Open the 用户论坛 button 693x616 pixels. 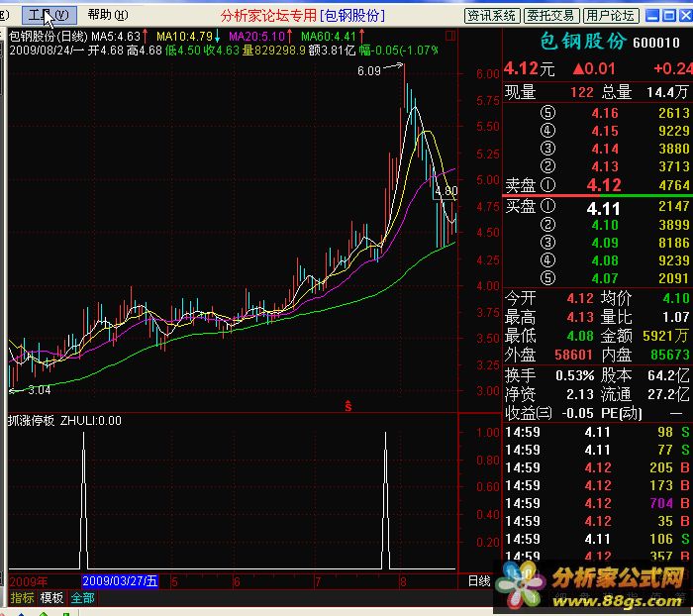tap(611, 16)
